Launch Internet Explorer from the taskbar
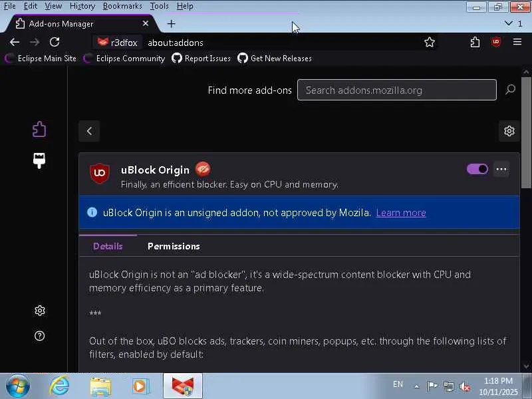 [x=60, y=386]
